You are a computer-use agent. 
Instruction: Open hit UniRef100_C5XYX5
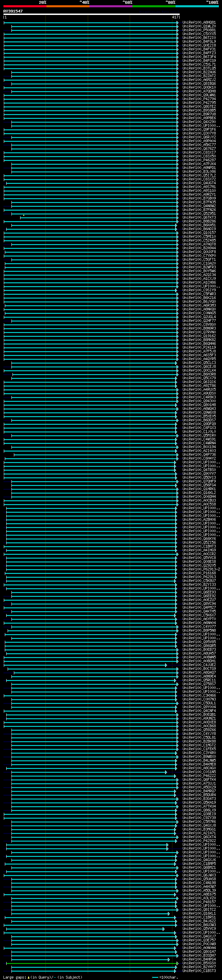tap(199, 34)
